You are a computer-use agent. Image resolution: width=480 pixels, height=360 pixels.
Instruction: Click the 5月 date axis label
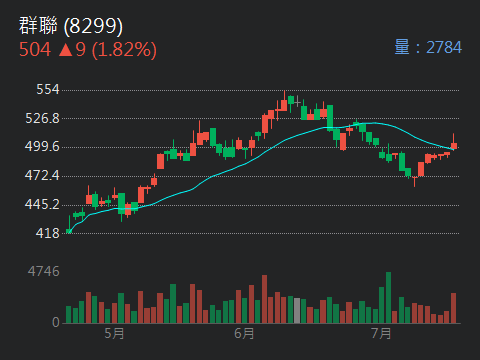click(114, 333)
